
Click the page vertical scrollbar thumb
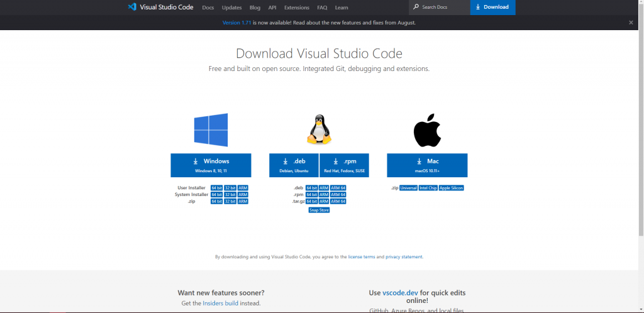point(641,121)
